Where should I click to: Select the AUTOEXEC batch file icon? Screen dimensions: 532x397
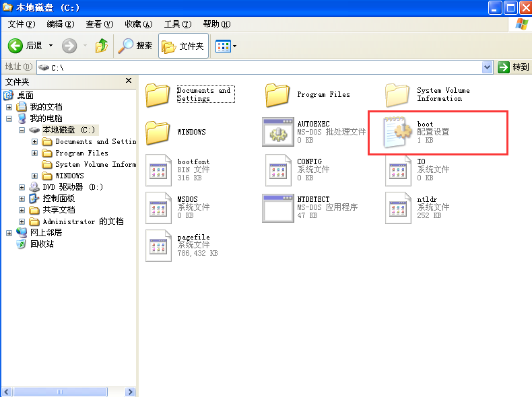pos(278,132)
